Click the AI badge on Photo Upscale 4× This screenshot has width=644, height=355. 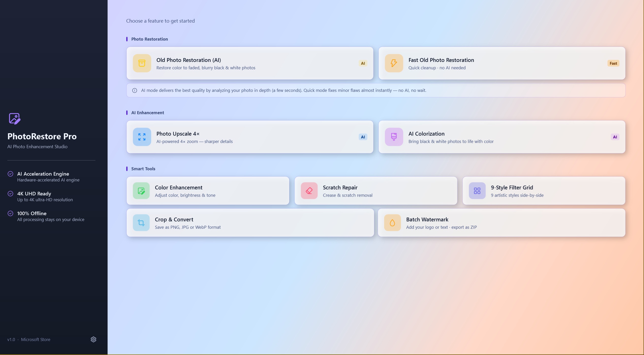tap(363, 137)
